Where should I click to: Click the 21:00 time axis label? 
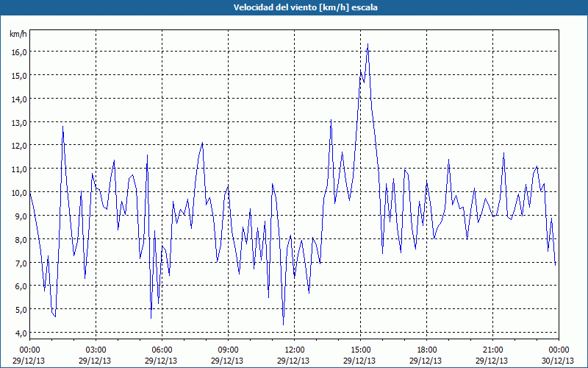pos(492,350)
